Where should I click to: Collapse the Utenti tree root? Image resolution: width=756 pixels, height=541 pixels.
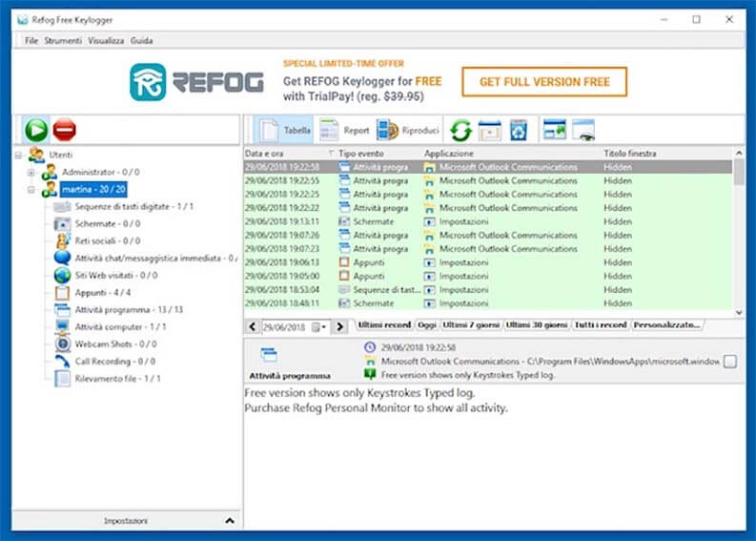click(x=18, y=155)
